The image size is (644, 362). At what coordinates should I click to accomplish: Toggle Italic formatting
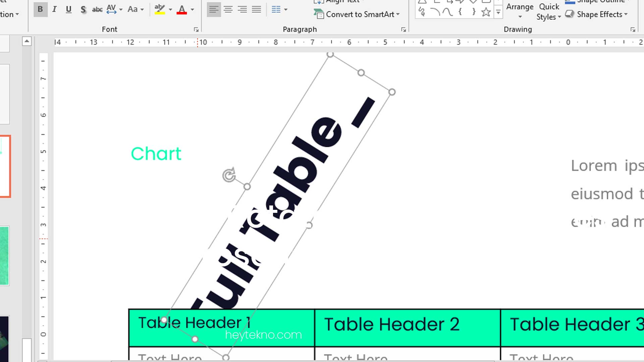(x=54, y=9)
